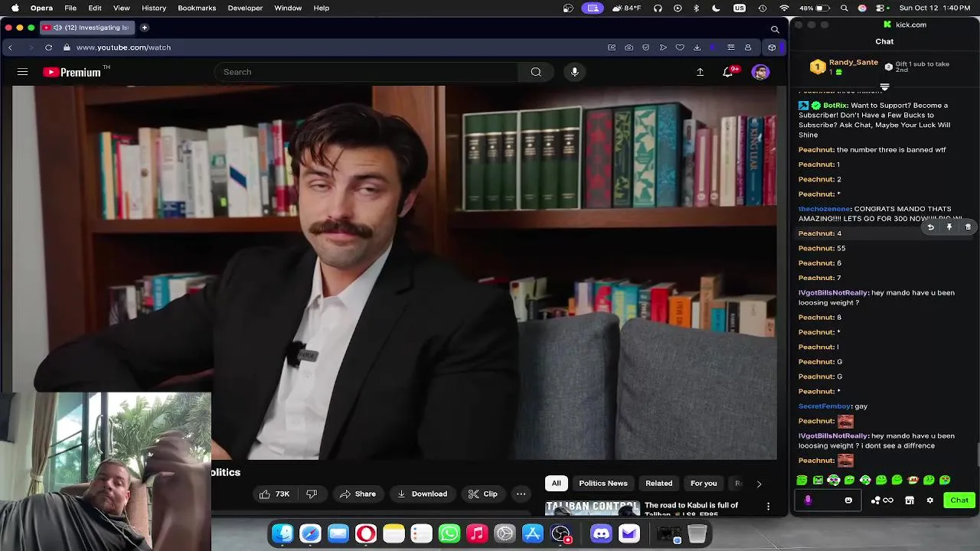Expand the Kick leaderboard chevron

click(x=884, y=87)
